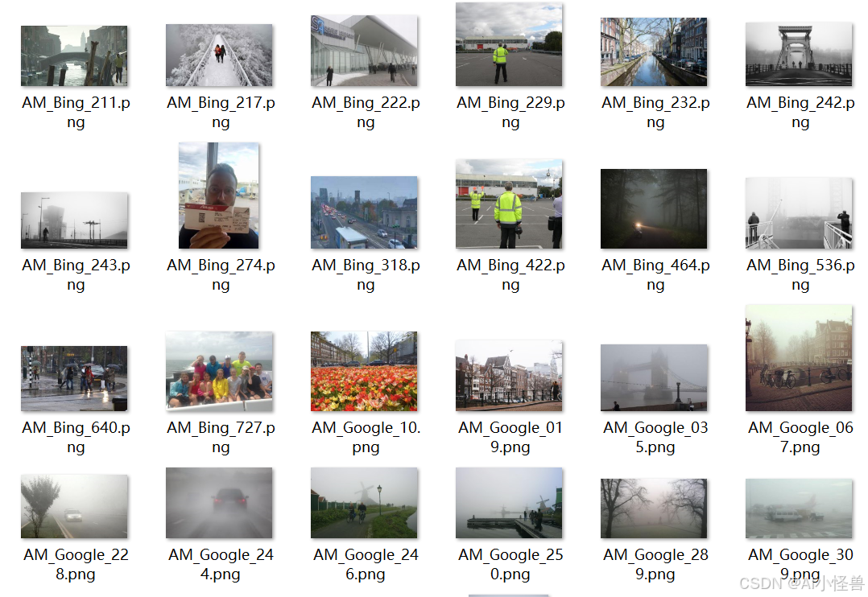This screenshot has width=868, height=597.
Task: Select AM_Bing_727.png group photo thumbnail
Action: (219, 371)
